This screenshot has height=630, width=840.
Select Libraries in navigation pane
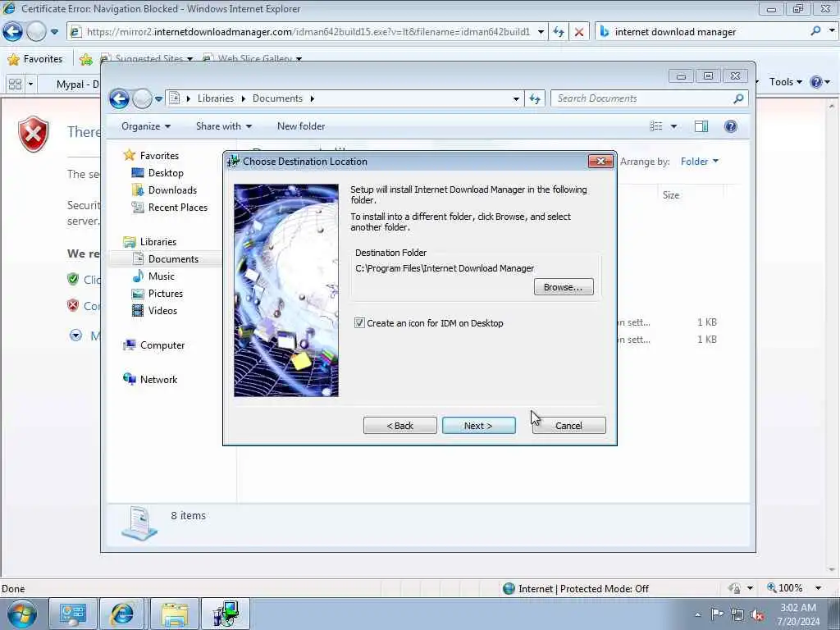(x=158, y=242)
